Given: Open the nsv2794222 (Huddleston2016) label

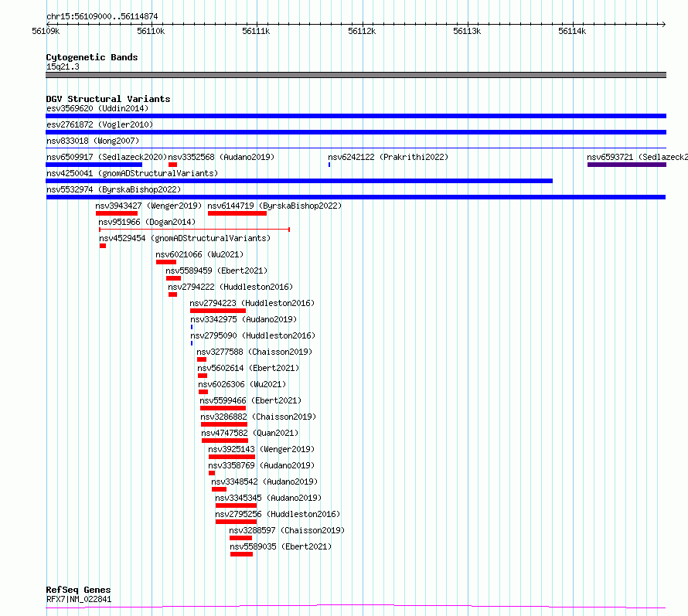Looking at the screenshot, I should click(x=230, y=287).
